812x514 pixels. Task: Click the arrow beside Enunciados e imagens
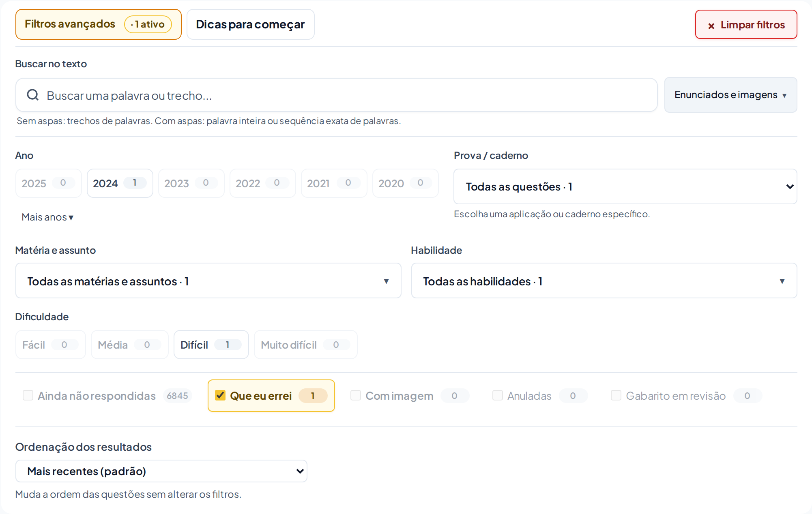pyautogui.click(x=784, y=96)
